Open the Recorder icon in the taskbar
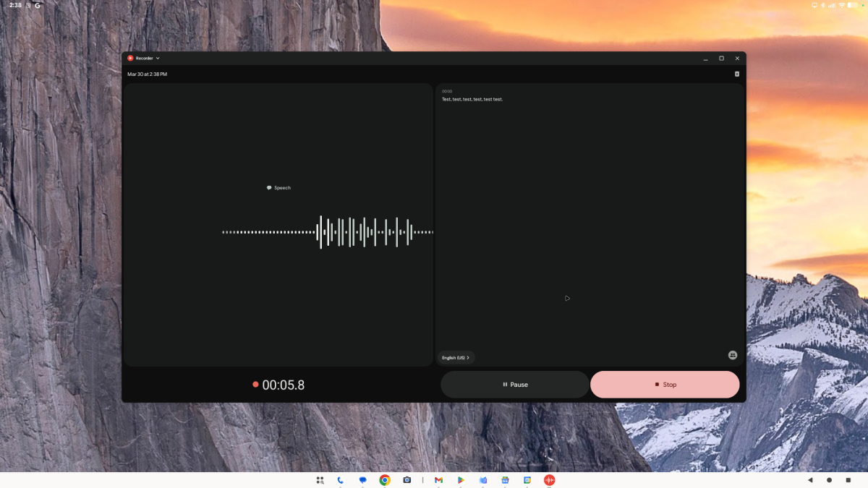The width and height of the screenshot is (868, 488). pyautogui.click(x=550, y=479)
